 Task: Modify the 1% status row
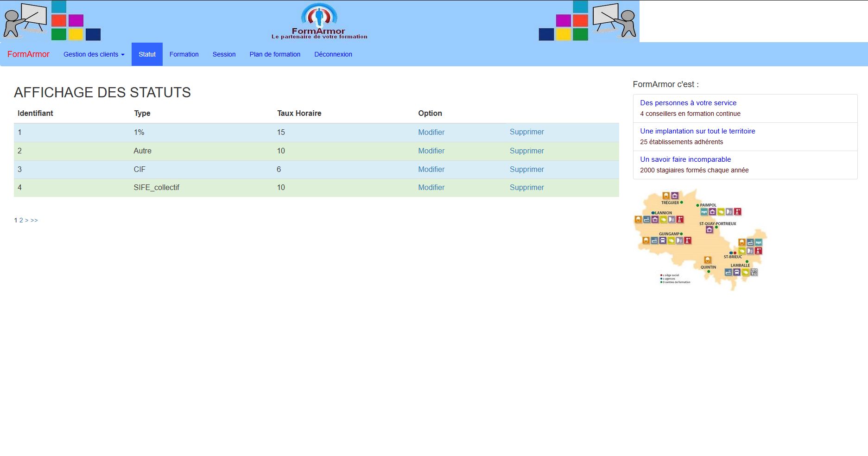[431, 132]
